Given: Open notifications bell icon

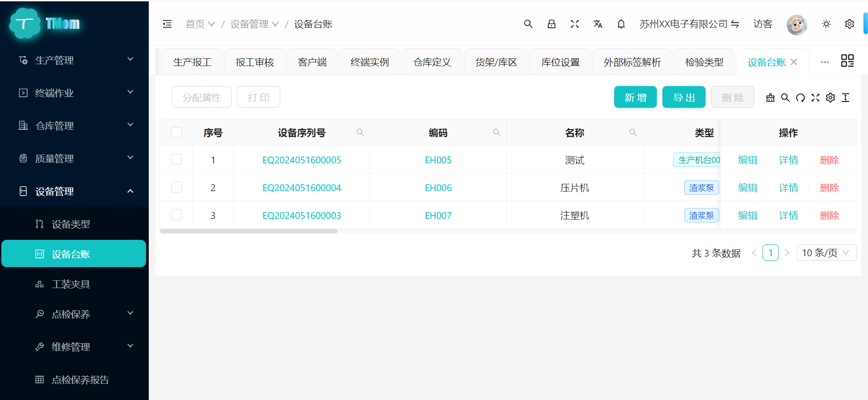Looking at the screenshot, I should click(x=621, y=24).
